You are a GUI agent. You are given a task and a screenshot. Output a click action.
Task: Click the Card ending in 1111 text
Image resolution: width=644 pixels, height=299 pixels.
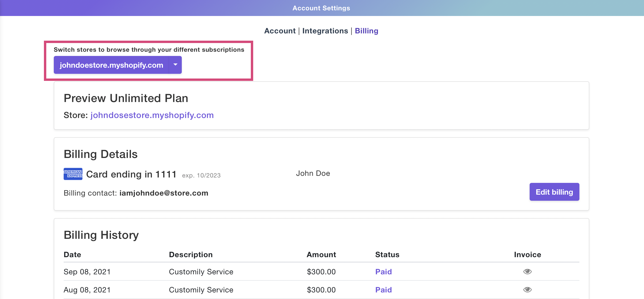tap(131, 174)
